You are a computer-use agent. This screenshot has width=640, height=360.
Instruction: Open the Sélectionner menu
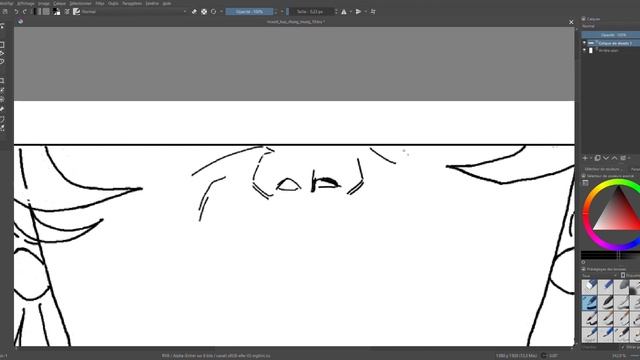(80, 3)
